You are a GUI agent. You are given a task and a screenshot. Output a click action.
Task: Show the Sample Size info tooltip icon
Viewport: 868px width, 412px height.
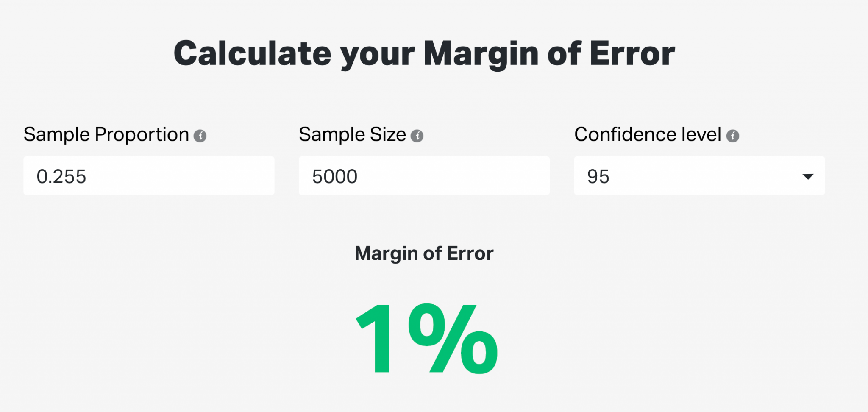click(417, 136)
